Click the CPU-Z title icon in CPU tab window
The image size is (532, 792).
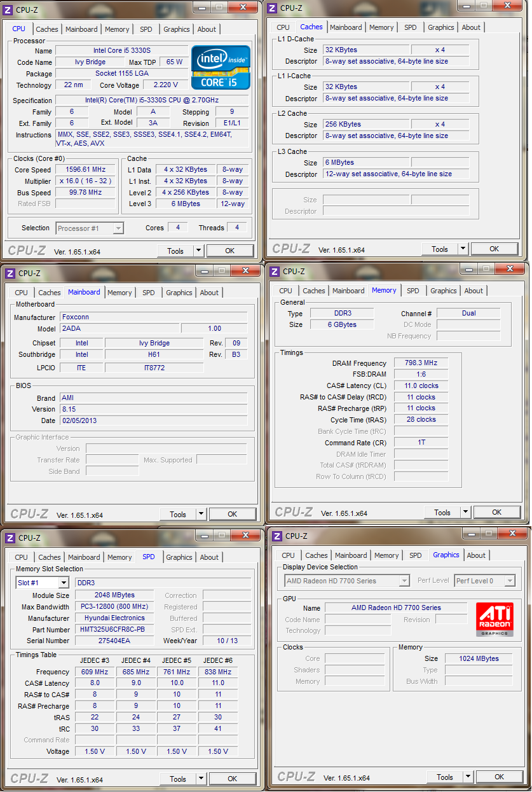(8, 10)
